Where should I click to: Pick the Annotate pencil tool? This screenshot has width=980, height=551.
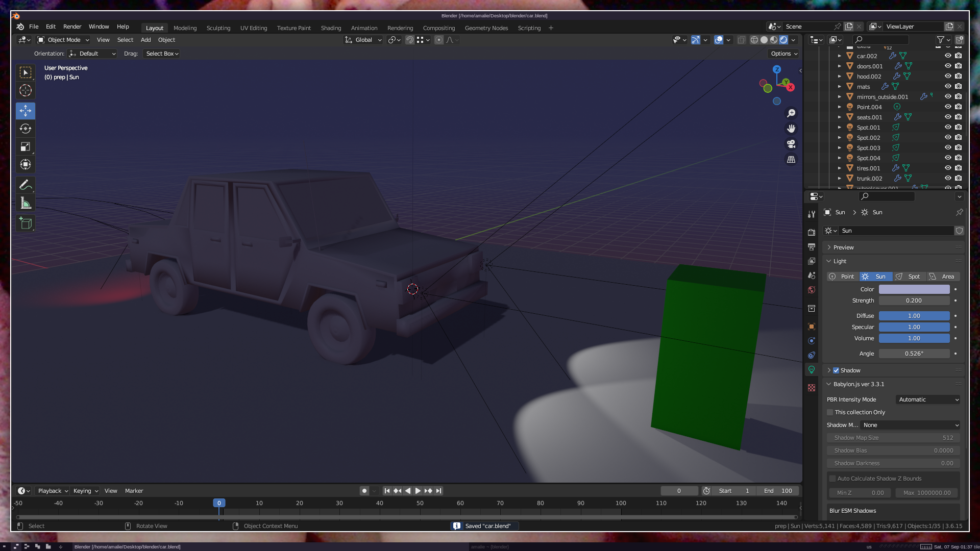pyautogui.click(x=26, y=185)
